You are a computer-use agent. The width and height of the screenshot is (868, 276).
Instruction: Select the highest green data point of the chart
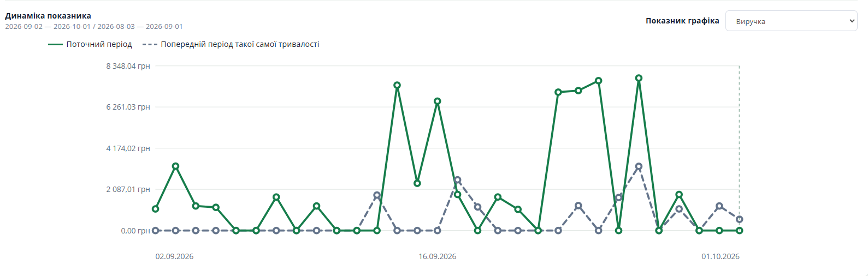(x=639, y=78)
